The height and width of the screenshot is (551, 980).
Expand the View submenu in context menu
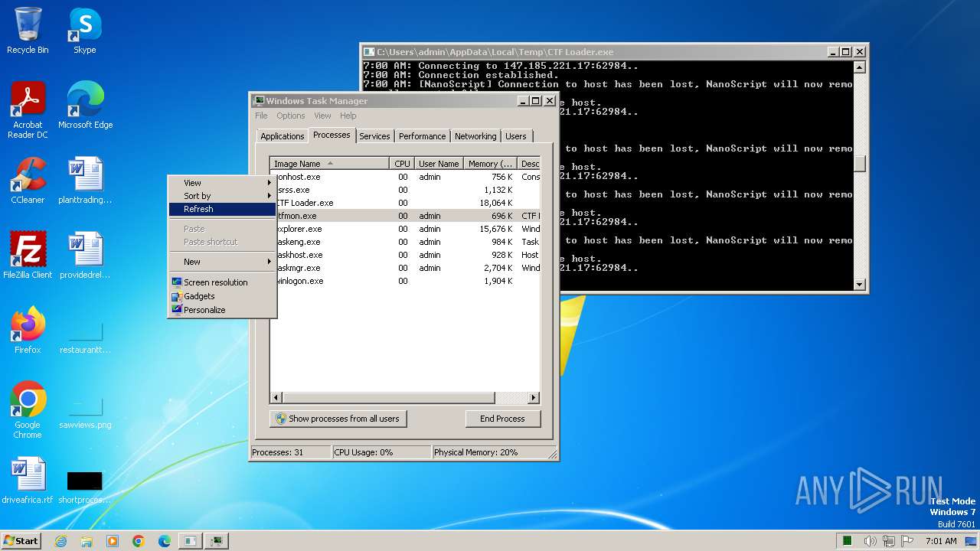[222, 183]
